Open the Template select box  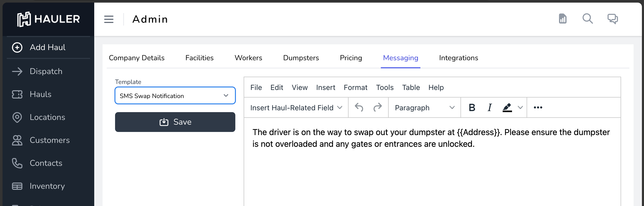175,95
